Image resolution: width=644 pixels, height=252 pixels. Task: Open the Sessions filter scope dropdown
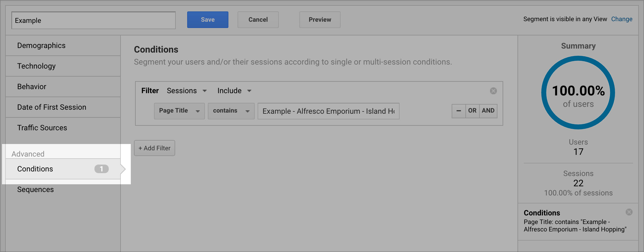click(187, 91)
